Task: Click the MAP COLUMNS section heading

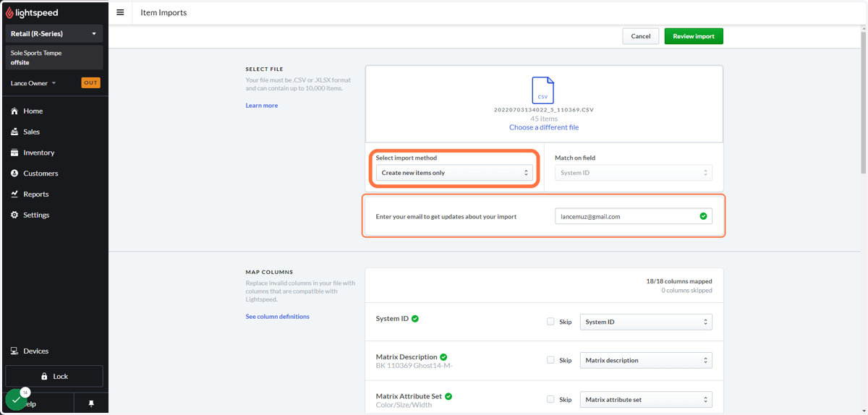Action: [269, 273]
